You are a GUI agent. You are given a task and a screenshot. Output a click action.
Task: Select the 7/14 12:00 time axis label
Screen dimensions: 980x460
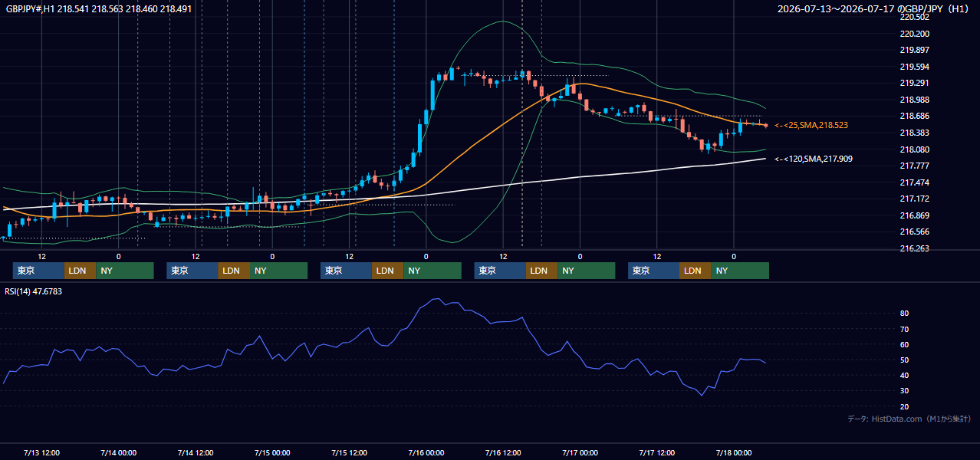click(x=195, y=452)
